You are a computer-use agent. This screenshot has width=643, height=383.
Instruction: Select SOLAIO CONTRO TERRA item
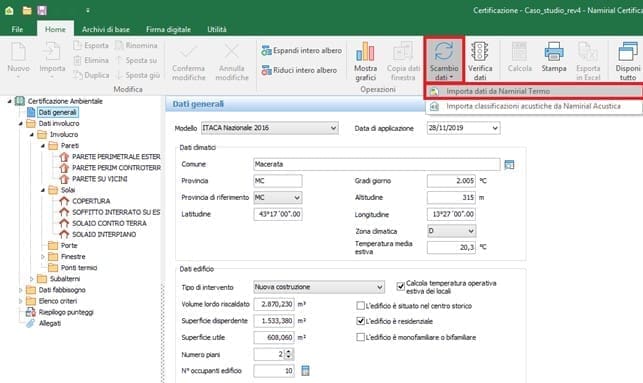tap(109, 223)
